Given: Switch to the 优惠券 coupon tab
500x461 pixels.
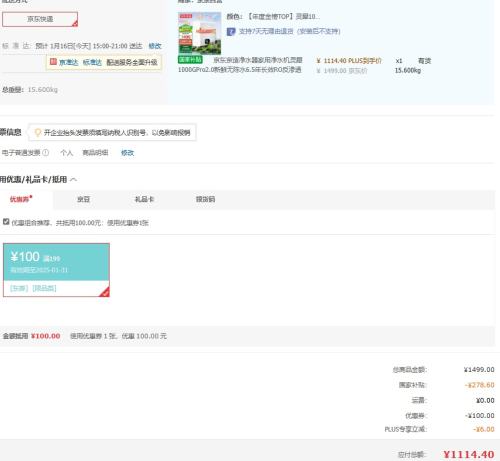Looking at the screenshot, I should click(x=21, y=199).
